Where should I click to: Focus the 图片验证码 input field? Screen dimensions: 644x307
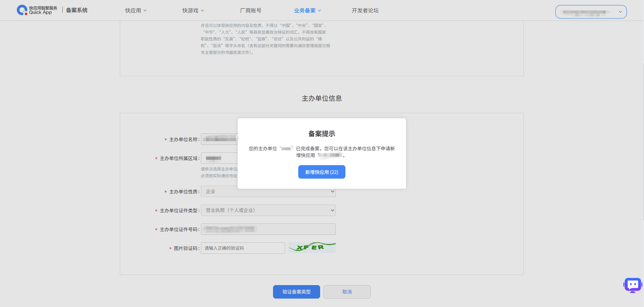pyautogui.click(x=243, y=248)
